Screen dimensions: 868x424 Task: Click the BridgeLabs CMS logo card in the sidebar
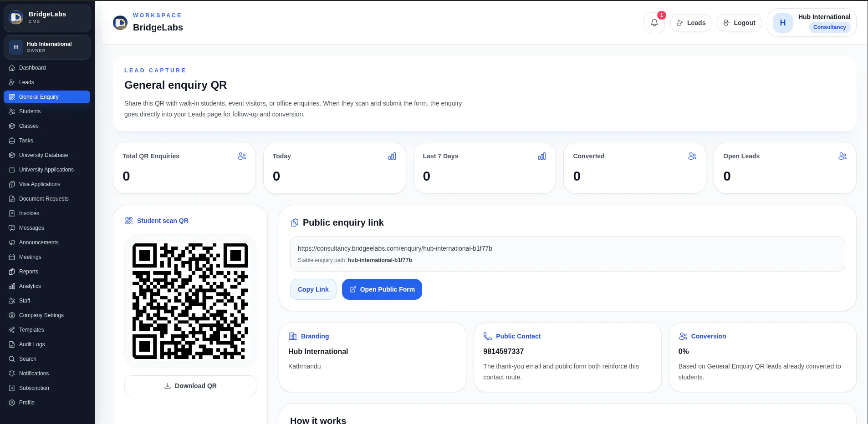47,18
